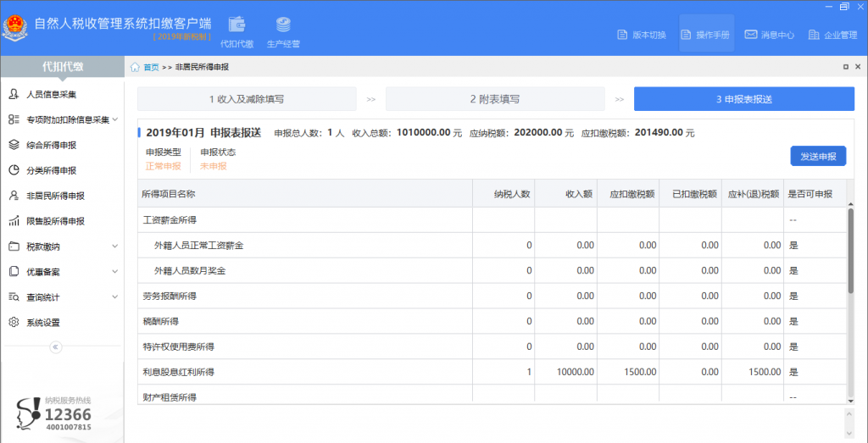Screen dimensions: 868x443
Task: Click the 人员信息采集 person icon
Action: point(14,94)
